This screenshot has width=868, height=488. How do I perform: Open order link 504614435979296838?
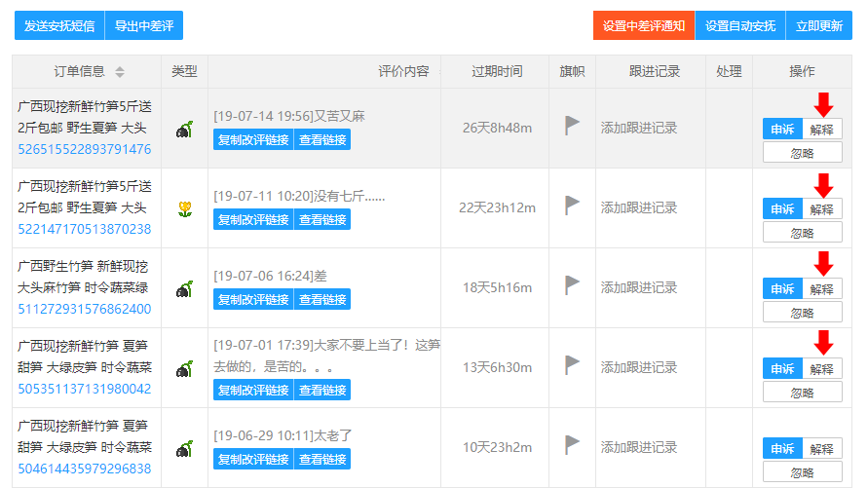(84, 469)
